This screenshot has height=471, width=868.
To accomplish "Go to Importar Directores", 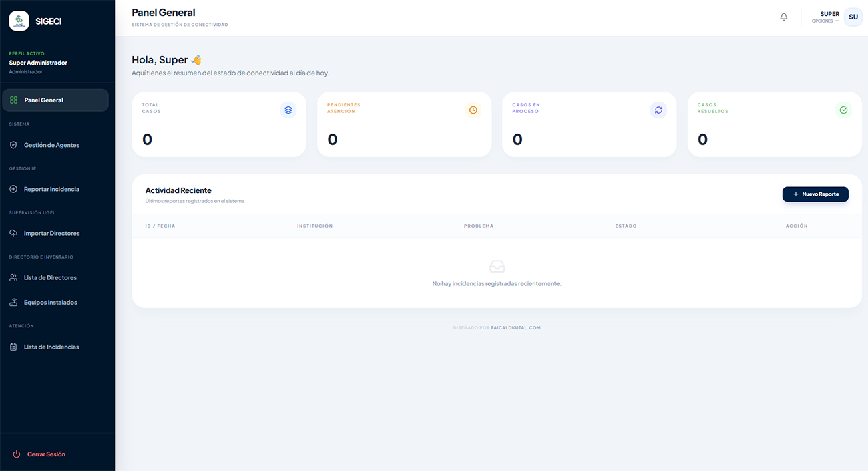I will tap(51, 234).
